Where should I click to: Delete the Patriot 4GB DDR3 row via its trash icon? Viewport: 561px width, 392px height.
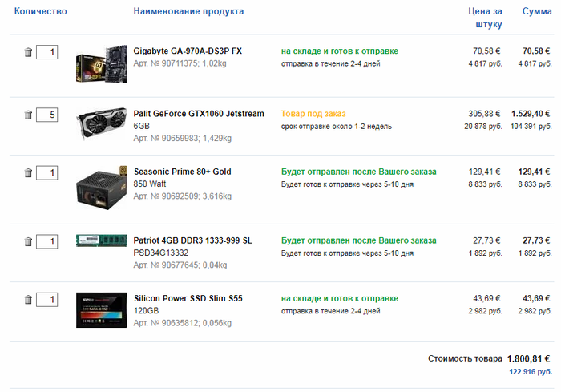point(28,241)
